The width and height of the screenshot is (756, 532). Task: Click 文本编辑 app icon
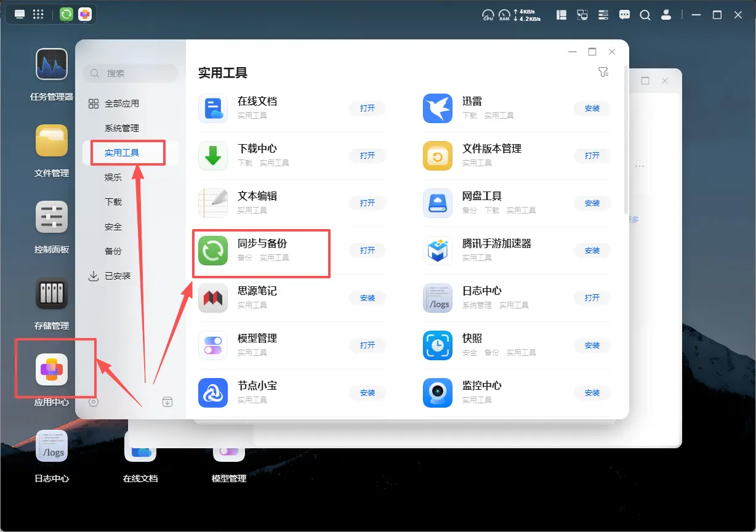click(213, 203)
